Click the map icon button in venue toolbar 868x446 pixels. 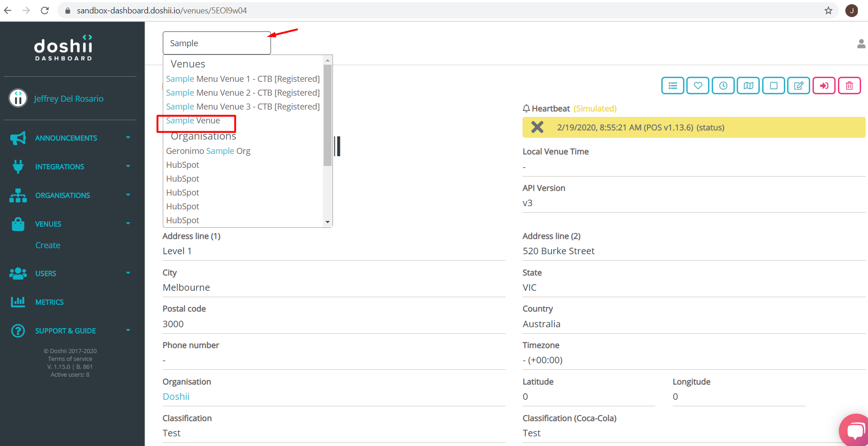[x=748, y=86]
